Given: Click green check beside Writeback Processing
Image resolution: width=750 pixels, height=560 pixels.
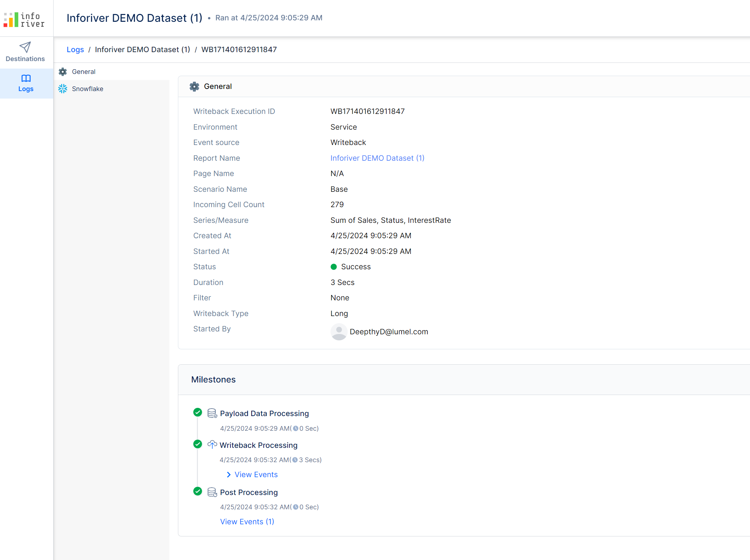Looking at the screenshot, I should [198, 444].
